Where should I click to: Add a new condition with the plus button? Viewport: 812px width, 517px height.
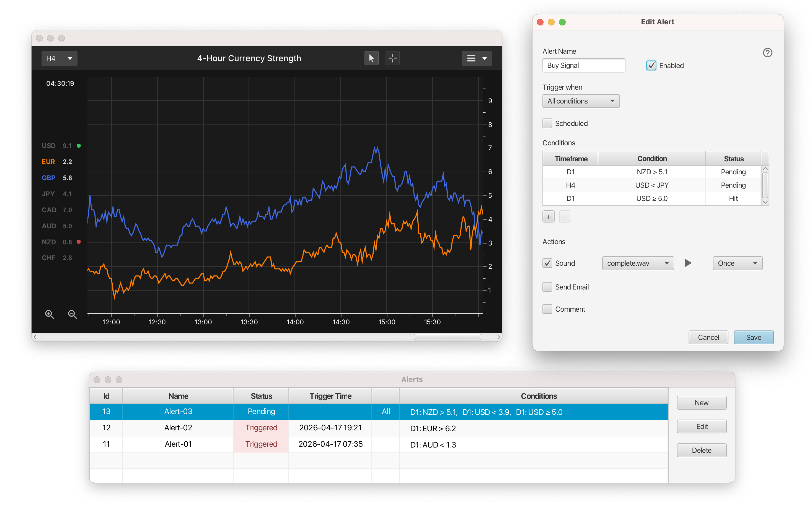pyautogui.click(x=549, y=216)
